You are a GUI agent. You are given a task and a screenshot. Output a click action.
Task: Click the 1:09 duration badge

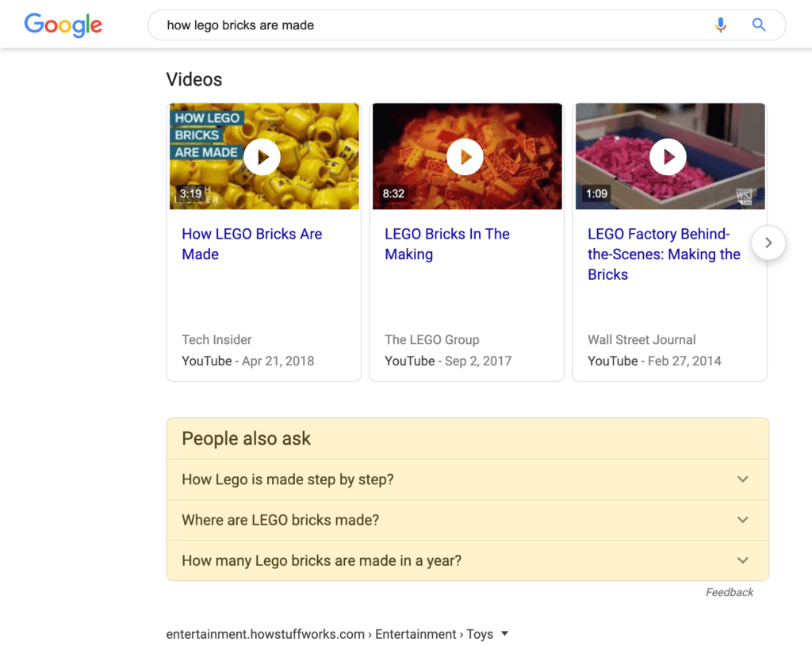[596, 193]
